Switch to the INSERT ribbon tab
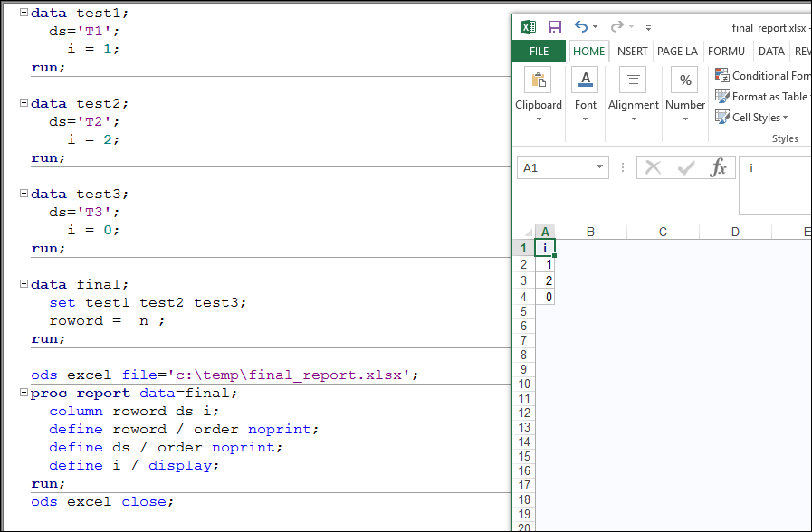The height and width of the screenshot is (532, 812). pos(631,52)
